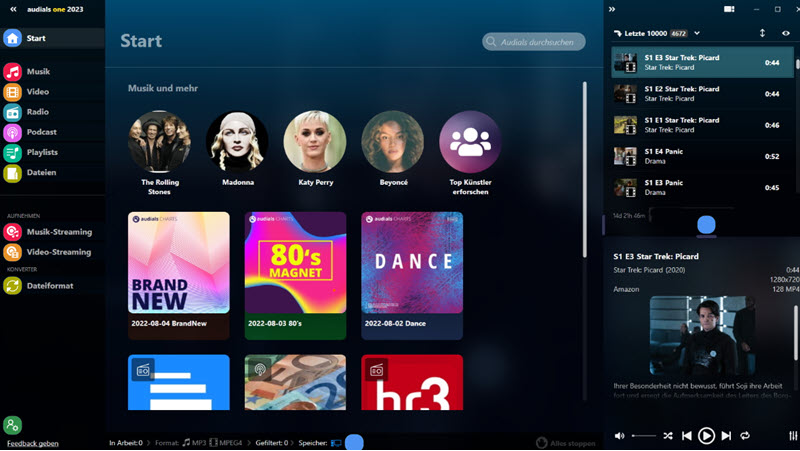This screenshot has height=451, width=800.
Task: Click the main content vertical scrollbar
Action: point(585,169)
